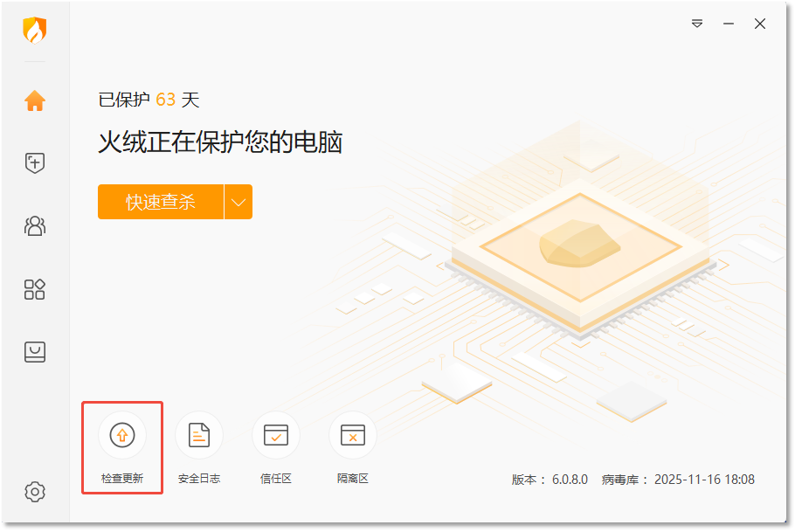Click the 隔离区 label
Viewport: 795px width, 532px height.
point(353,478)
